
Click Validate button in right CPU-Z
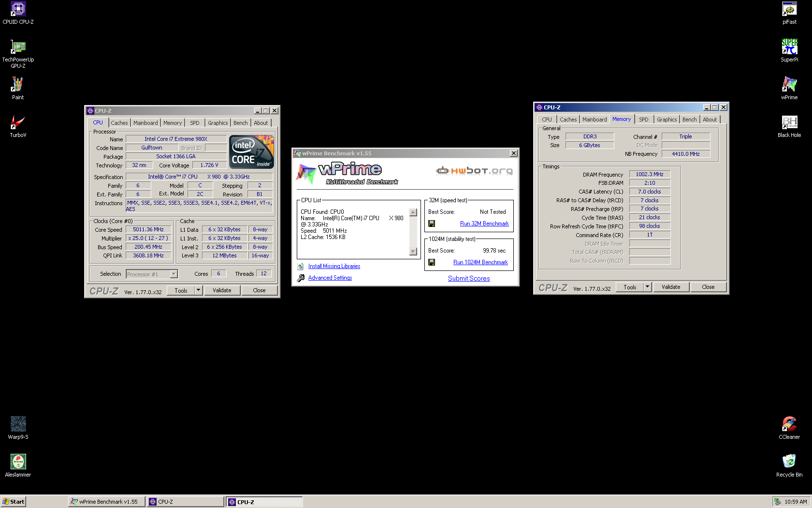point(671,287)
